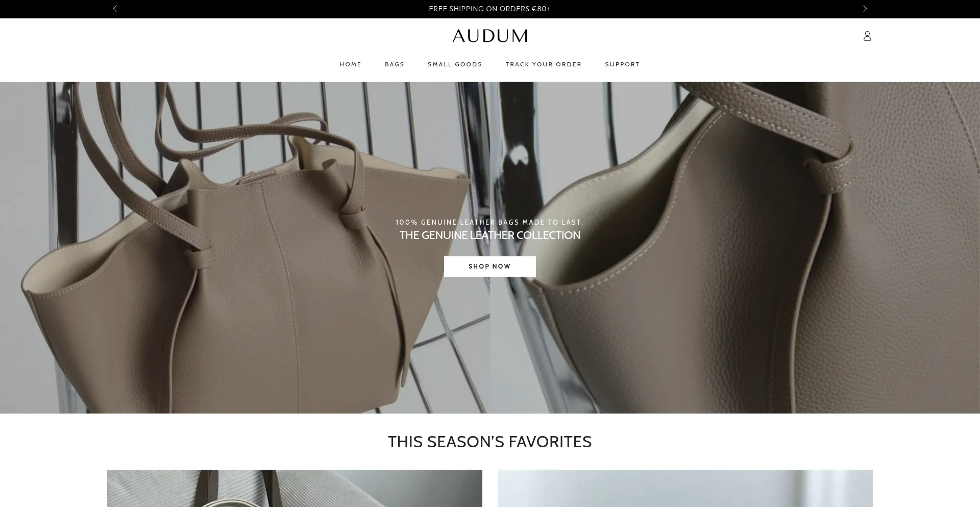Show the previous announcement with left arrow
The image size is (980, 507).
(x=115, y=9)
